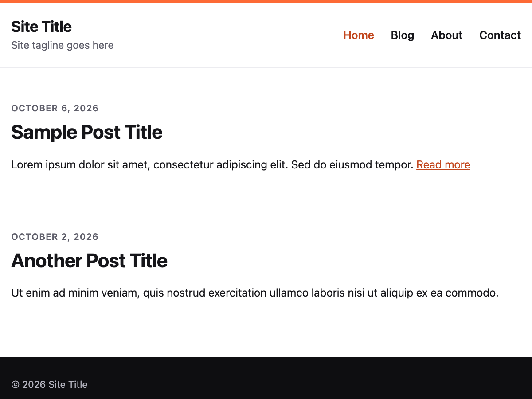Follow the Read more link
Viewport: 532px width, 399px height.
coord(443,165)
